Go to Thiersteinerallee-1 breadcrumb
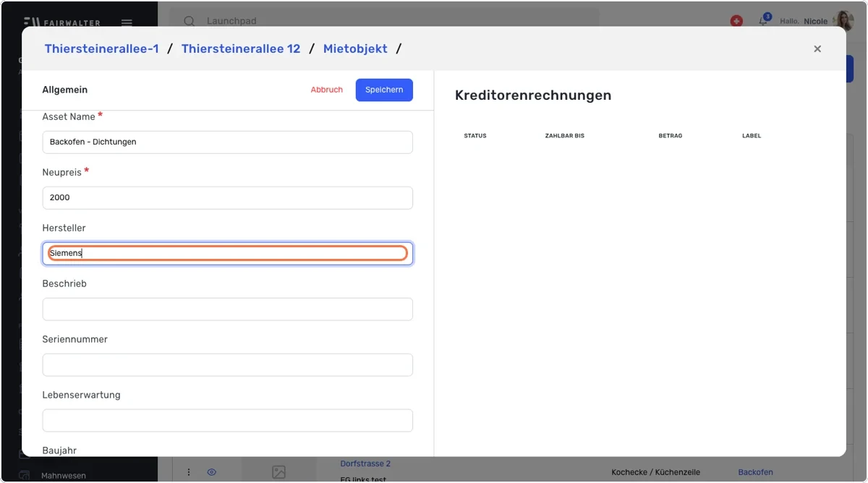Image resolution: width=868 pixels, height=483 pixels. (x=101, y=48)
